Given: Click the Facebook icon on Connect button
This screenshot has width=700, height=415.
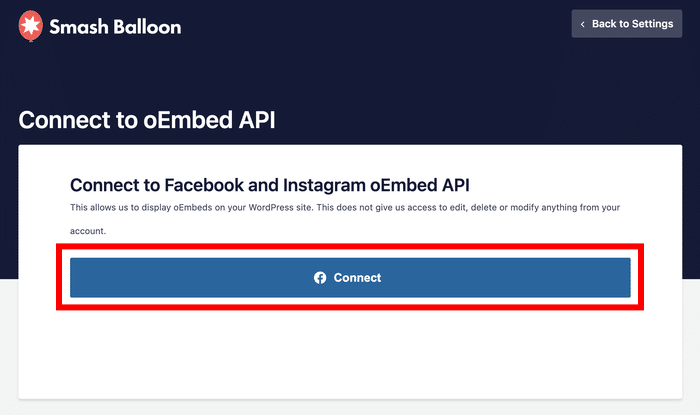Looking at the screenshot, I should coord(320,278).
